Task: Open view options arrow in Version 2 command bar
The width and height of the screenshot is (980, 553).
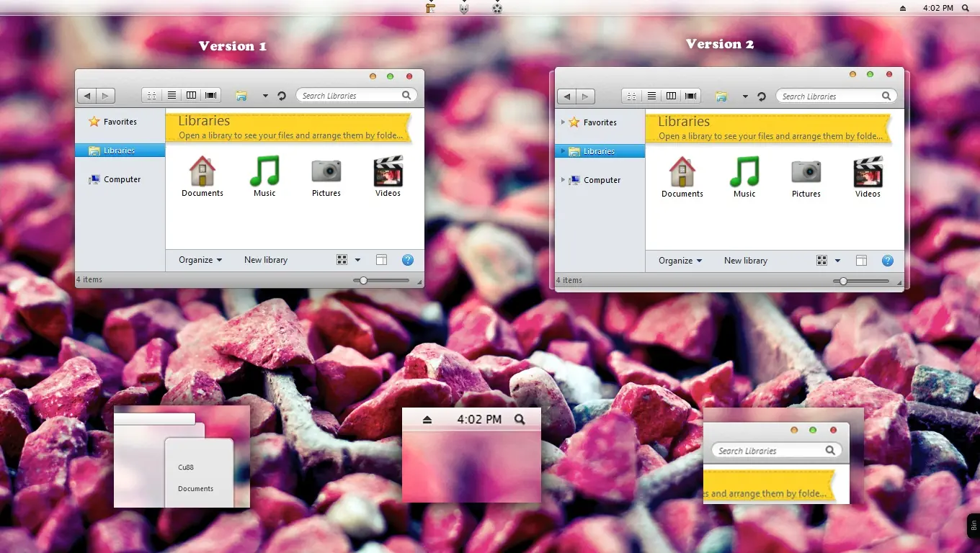Action: pos(837,261)
